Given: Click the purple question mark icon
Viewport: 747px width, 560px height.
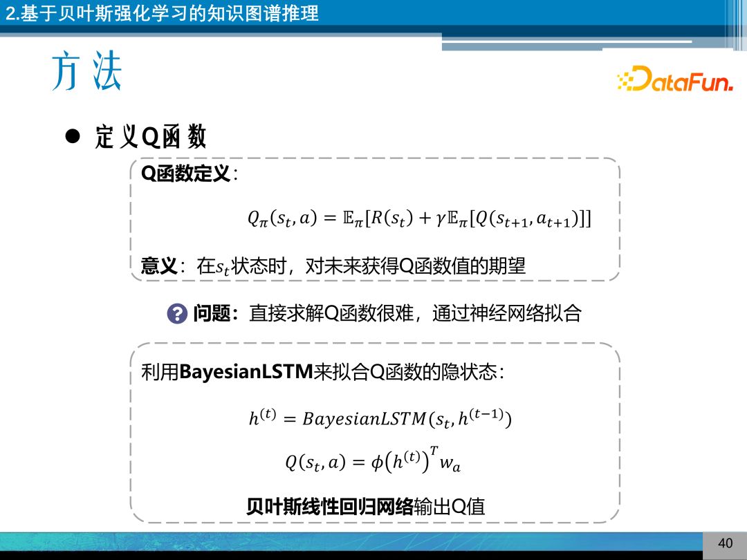Looking at the screenshot, I should 177,313.
